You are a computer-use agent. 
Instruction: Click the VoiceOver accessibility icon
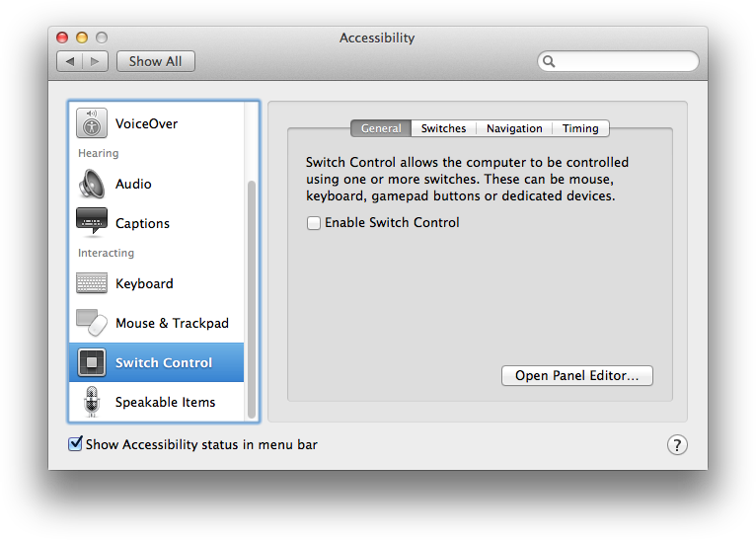(92, 124)
